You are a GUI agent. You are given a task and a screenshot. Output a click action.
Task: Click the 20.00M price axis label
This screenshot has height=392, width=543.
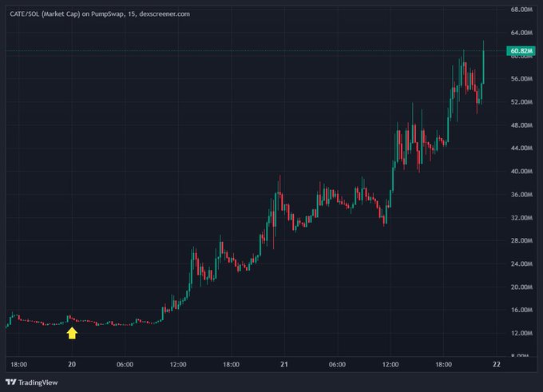click(521, 287)
